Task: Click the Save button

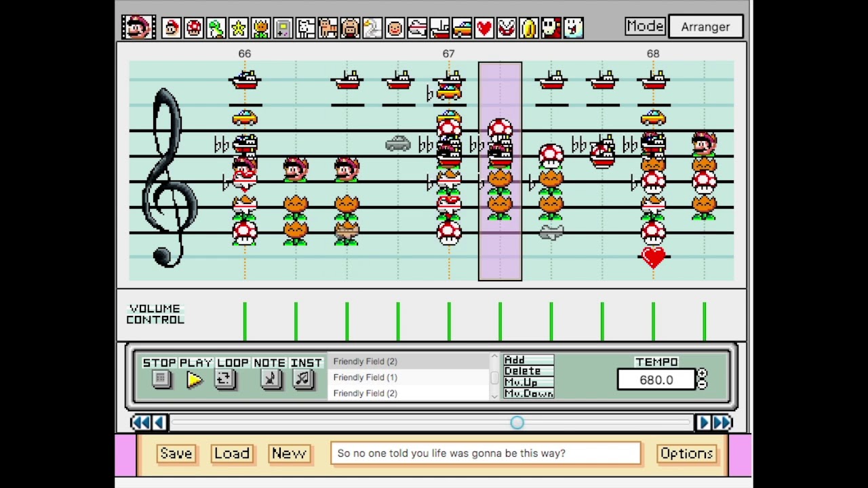Action: click(x=176, y=453)
